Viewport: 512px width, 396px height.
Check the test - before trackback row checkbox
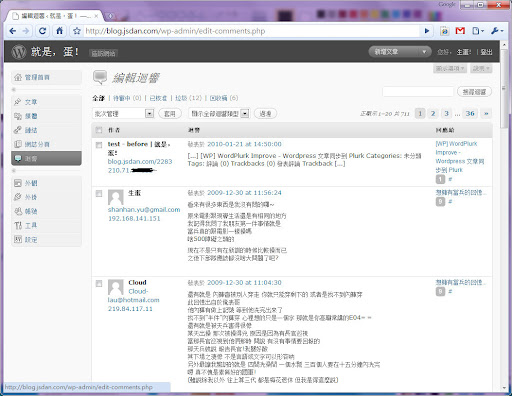99,145
